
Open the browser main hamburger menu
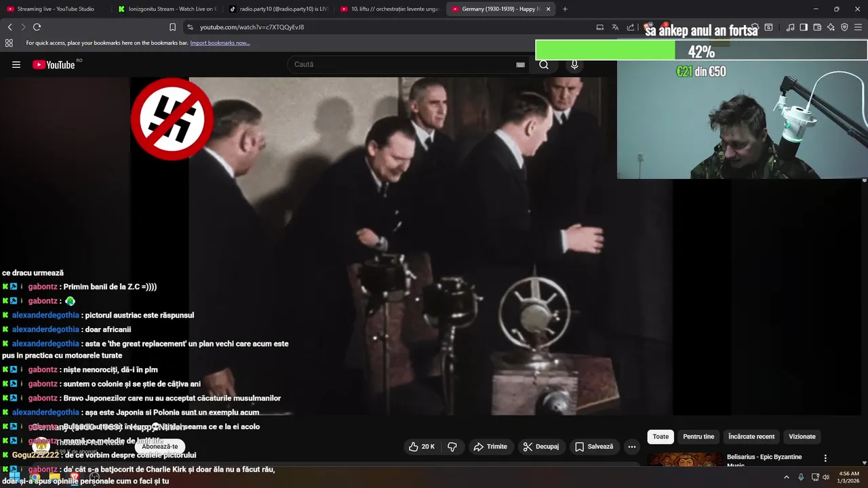[x=858, y=27]
